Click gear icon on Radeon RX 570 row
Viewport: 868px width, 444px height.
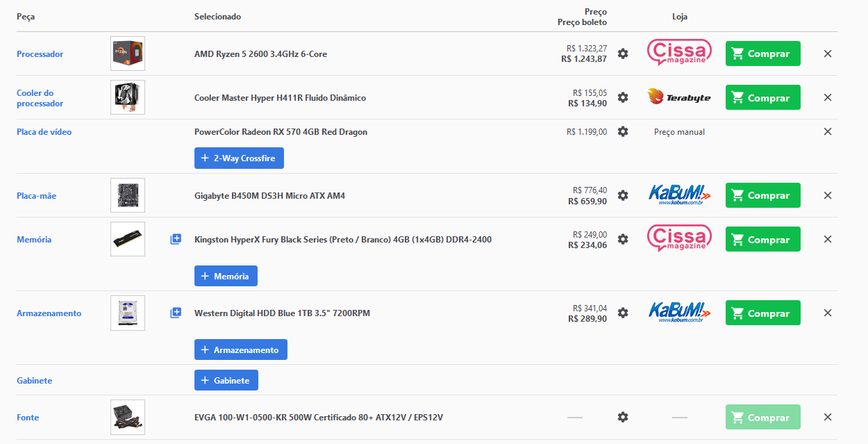click(x=623, y=131)
